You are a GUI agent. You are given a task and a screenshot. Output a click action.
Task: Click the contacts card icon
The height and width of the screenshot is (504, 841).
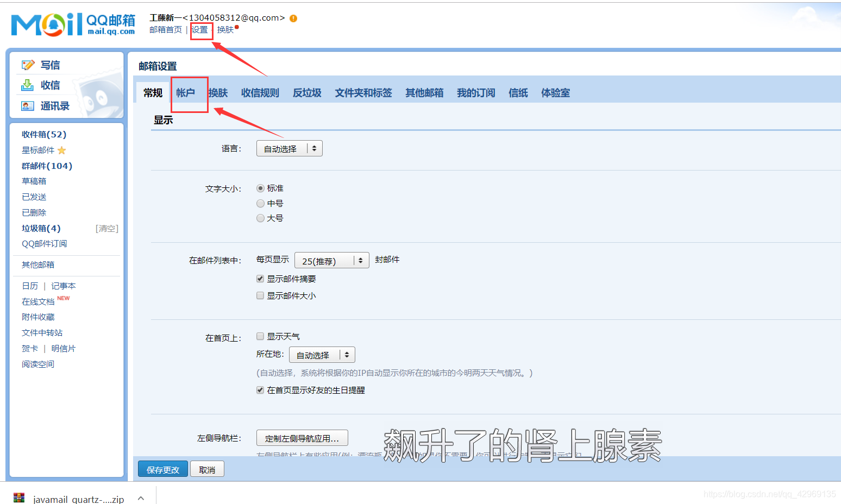[x=28, y=106]
